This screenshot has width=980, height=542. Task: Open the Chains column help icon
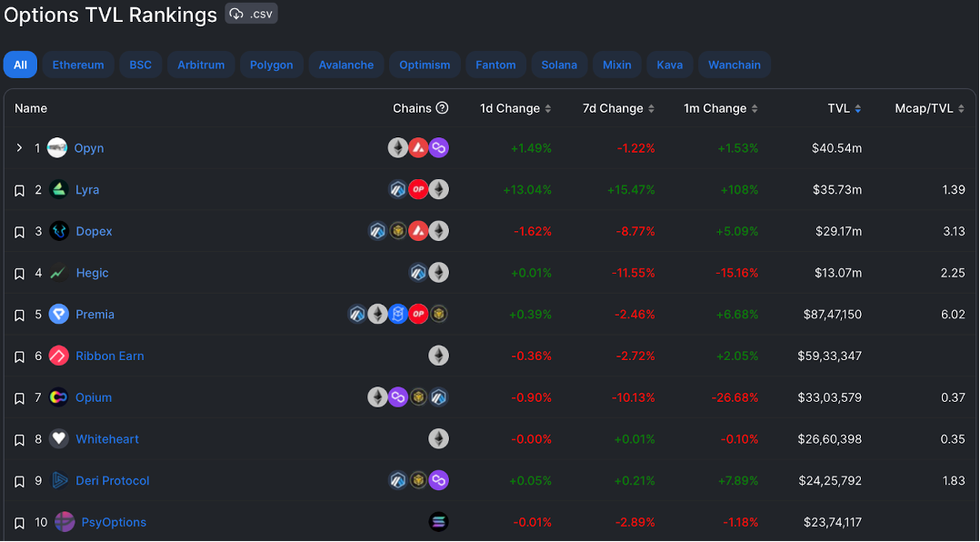(x=442, y=108)
